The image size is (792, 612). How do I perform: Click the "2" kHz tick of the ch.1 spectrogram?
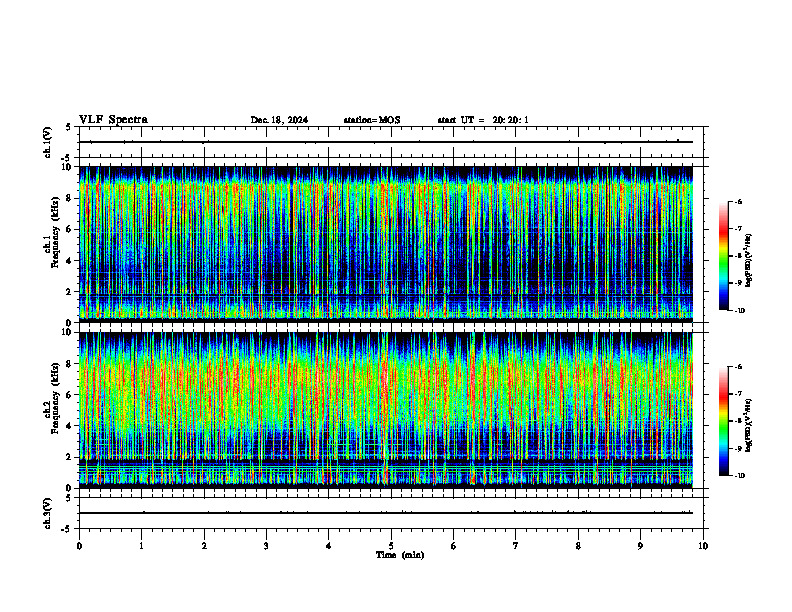pyautogui.click(x=70, y=292)
